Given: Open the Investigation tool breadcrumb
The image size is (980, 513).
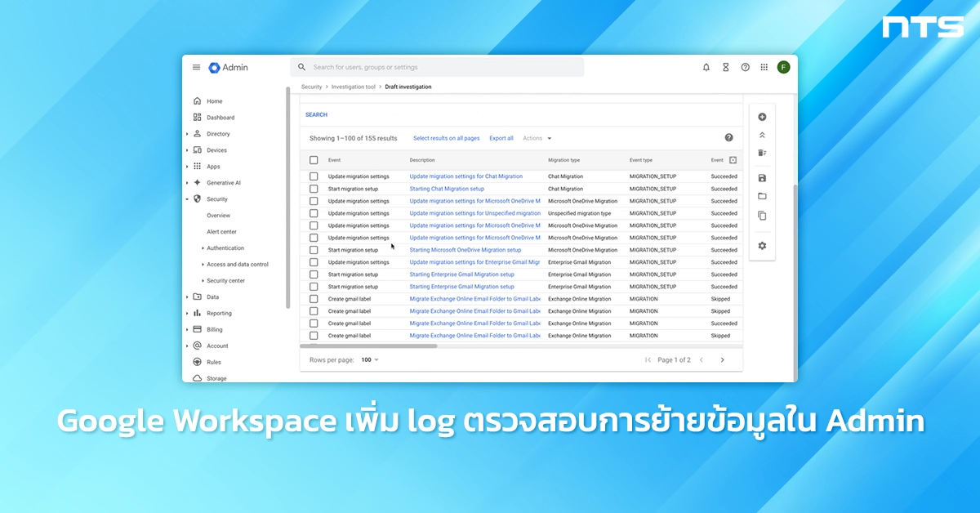Looking at the screenshot, I should [354, 87].
